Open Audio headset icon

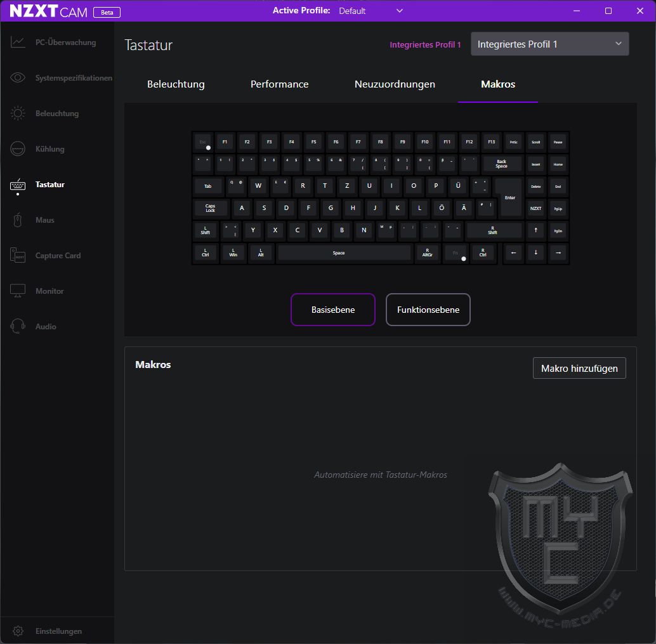click(x=18, y=327)
